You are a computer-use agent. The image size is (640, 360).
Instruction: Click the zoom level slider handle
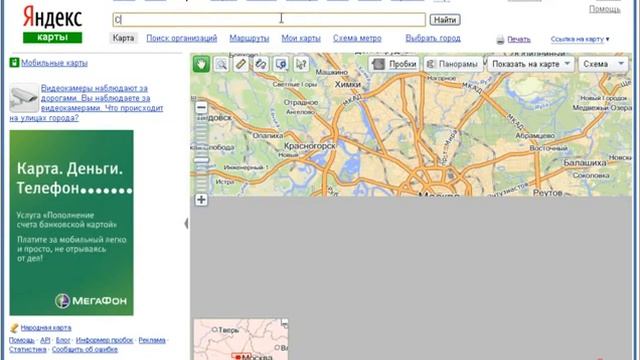(x=201, y=160)
